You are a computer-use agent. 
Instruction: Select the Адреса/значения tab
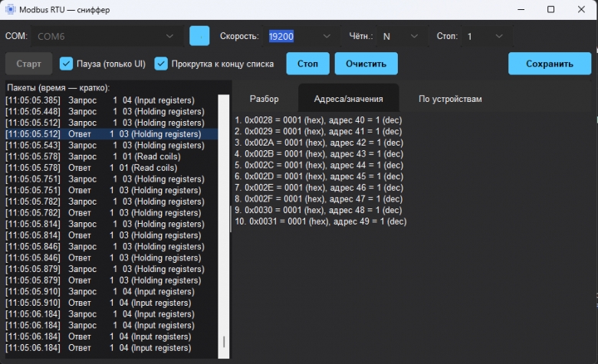pos(348,99)
